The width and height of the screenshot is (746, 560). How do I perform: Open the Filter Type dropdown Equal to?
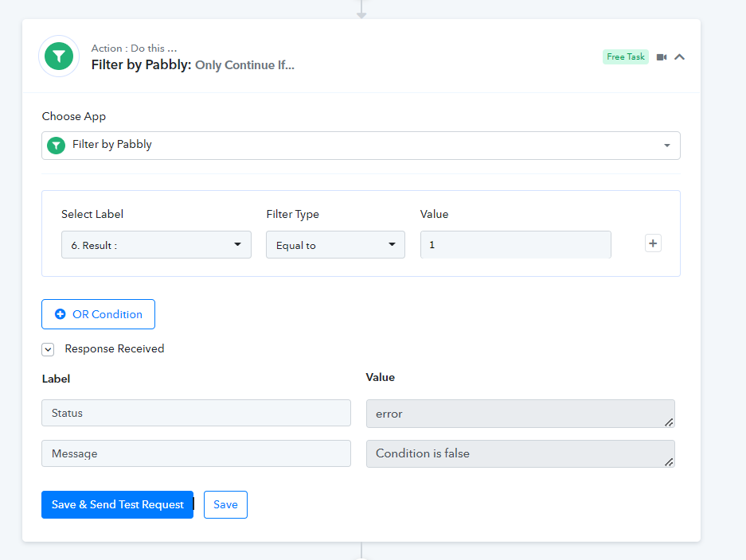tap(335, 245)
